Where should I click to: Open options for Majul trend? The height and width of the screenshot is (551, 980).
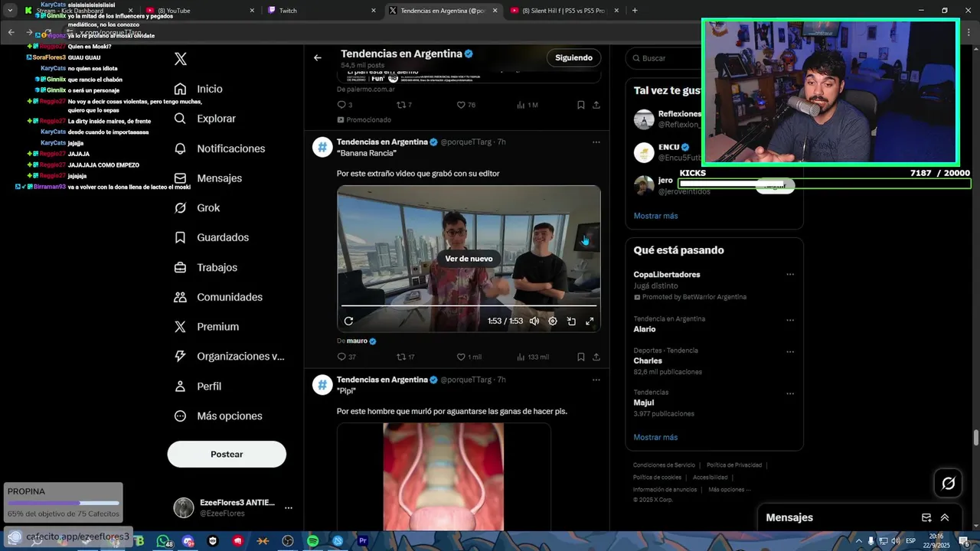(790, 394)
